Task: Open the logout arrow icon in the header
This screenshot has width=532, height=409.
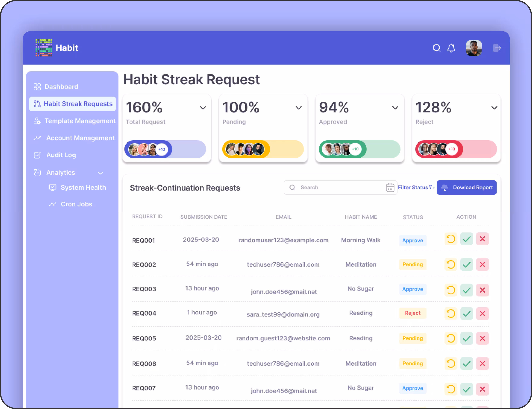Action: (497, 48)
